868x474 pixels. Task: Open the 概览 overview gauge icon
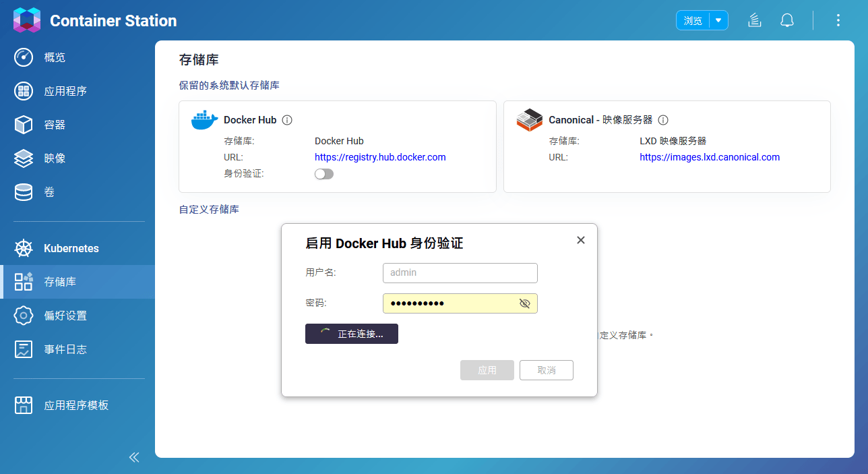(24, 57)
